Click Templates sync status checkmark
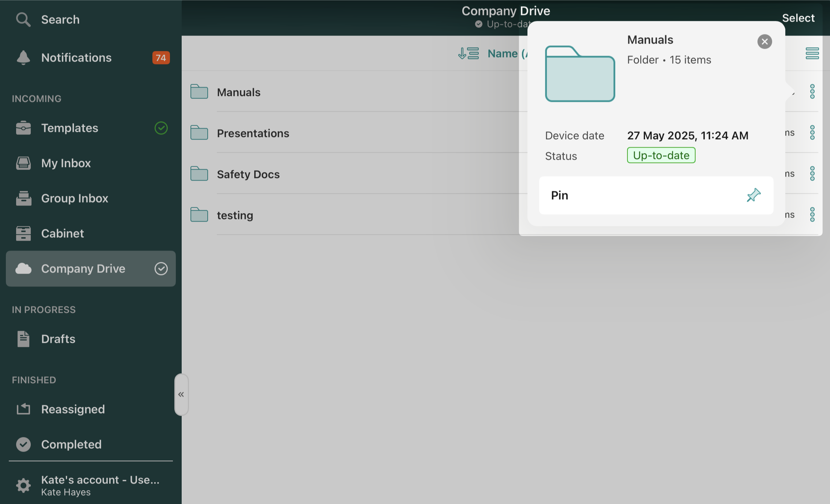 click(x=161, y=128)
